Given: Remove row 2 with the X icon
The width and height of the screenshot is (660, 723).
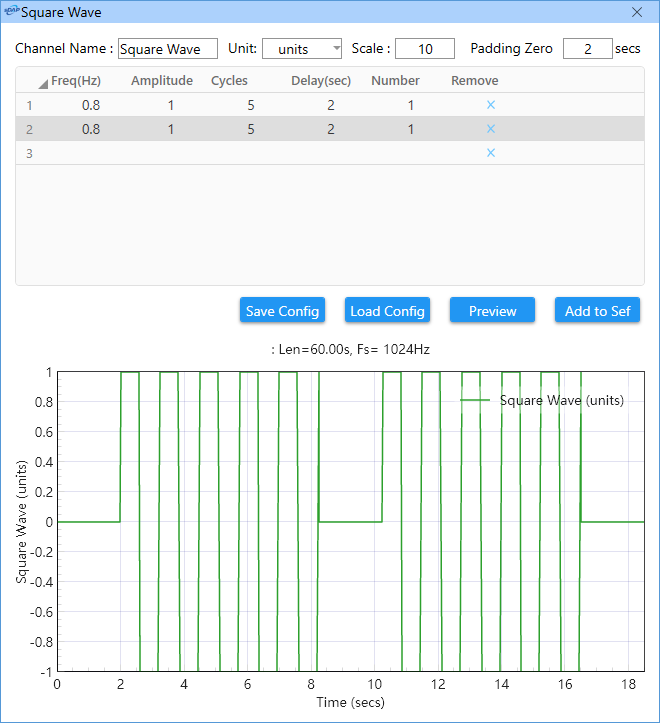Looking at the screenshot, I should click(491, 129).
